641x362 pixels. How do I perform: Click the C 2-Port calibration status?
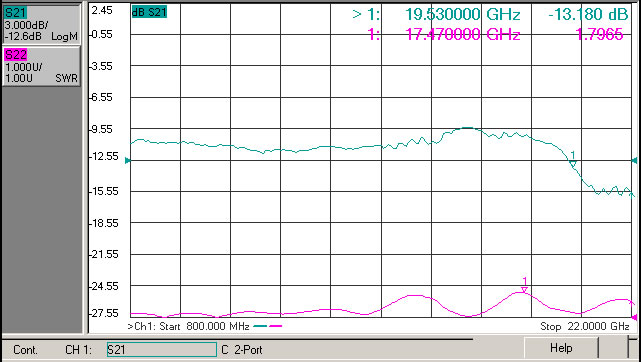(x=242, y=350)
